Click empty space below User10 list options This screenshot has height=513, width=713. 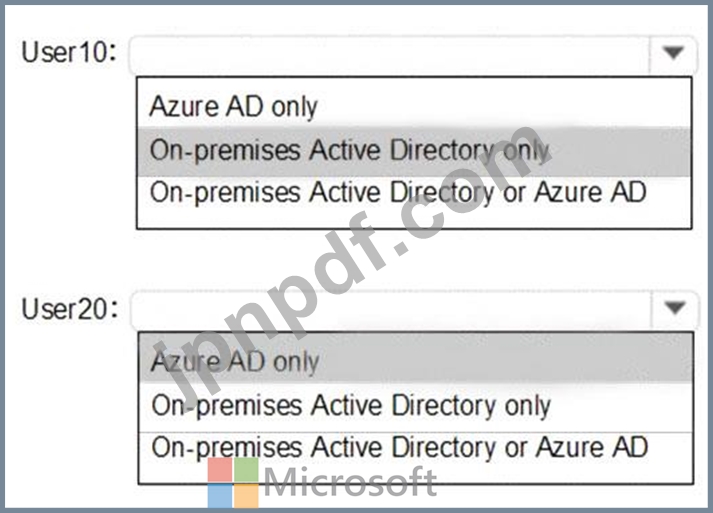[414, 219]
